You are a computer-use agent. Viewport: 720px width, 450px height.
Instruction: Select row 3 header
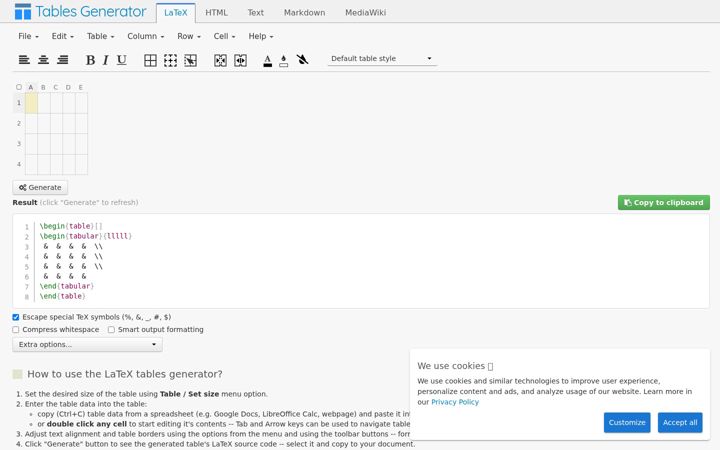(x=19, y=144)
